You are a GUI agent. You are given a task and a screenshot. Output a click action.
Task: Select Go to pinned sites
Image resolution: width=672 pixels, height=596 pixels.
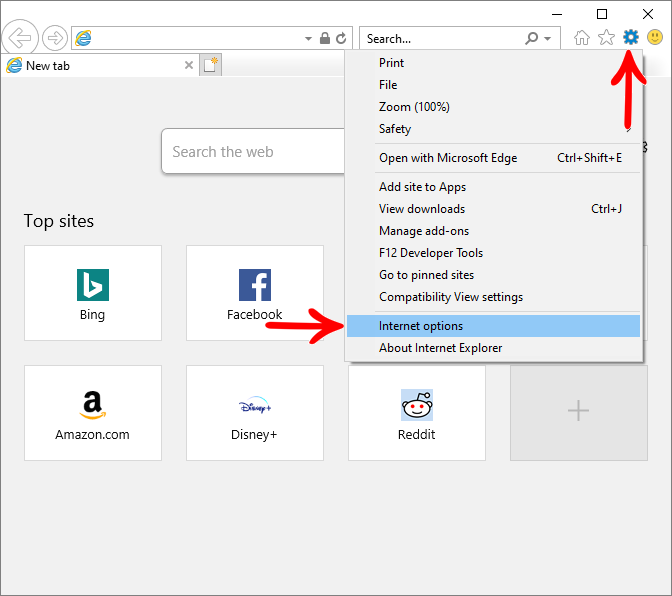493,275
